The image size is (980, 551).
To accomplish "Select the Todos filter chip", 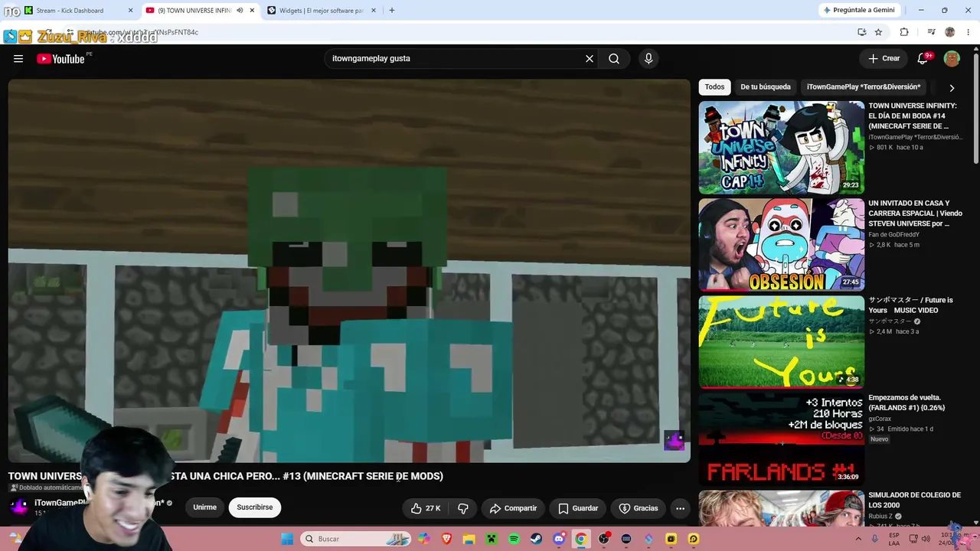I will (x=714, y=87).
